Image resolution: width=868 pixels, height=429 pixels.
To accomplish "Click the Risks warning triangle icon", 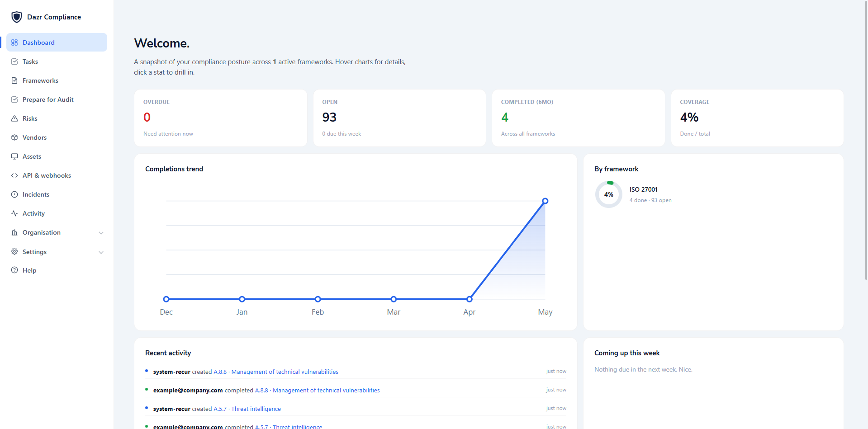I will pyautogui.click(x=14, y=118).
